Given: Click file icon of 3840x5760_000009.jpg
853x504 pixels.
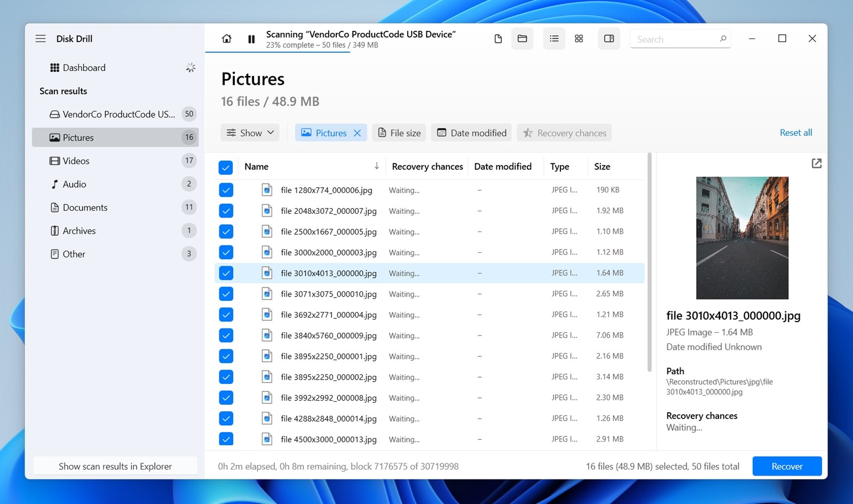Looking at the screenshot, I should click(267, 335).
